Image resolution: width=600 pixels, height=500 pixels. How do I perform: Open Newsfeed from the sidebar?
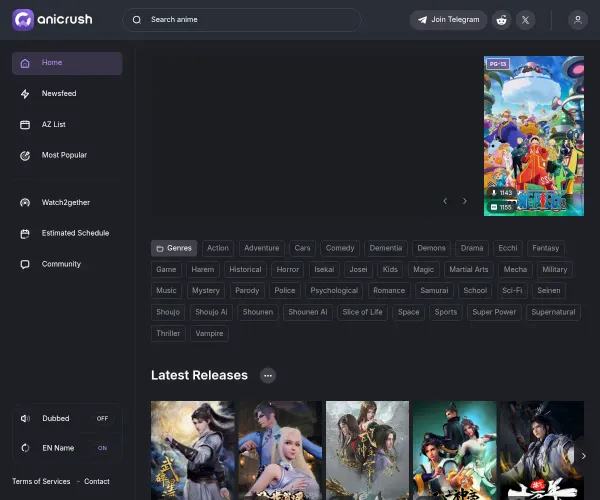pos(59,94)
